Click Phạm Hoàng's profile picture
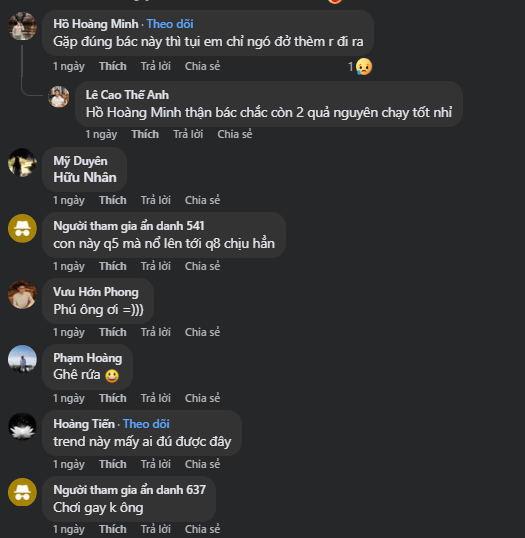Screen dimensions: 525x538 point(22,359)
